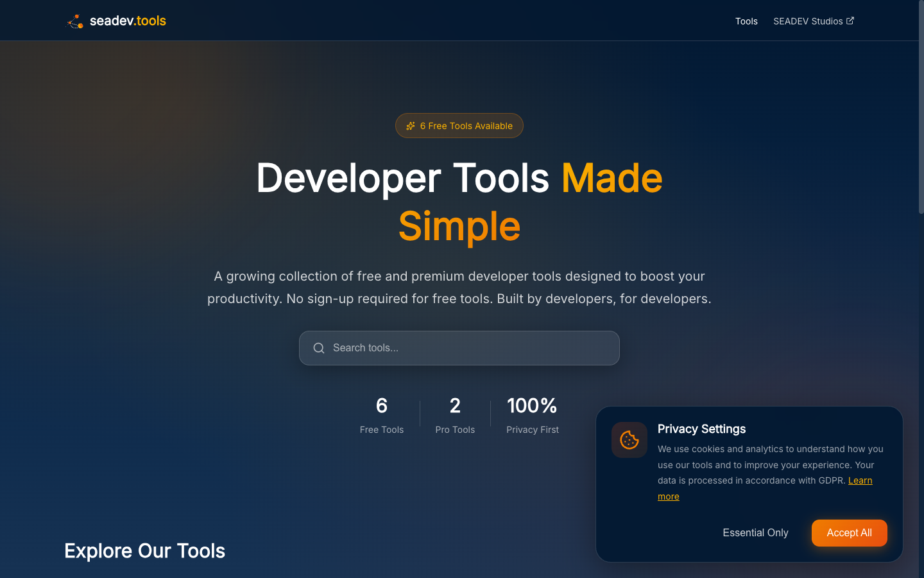Click the seadev.tools wordmark text
Viewport: 924px width, 578px height.
tap(128, 21)
